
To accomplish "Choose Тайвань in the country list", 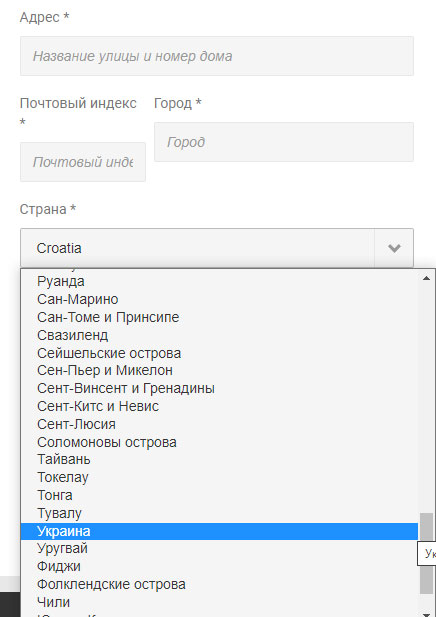I will [219, 459].
